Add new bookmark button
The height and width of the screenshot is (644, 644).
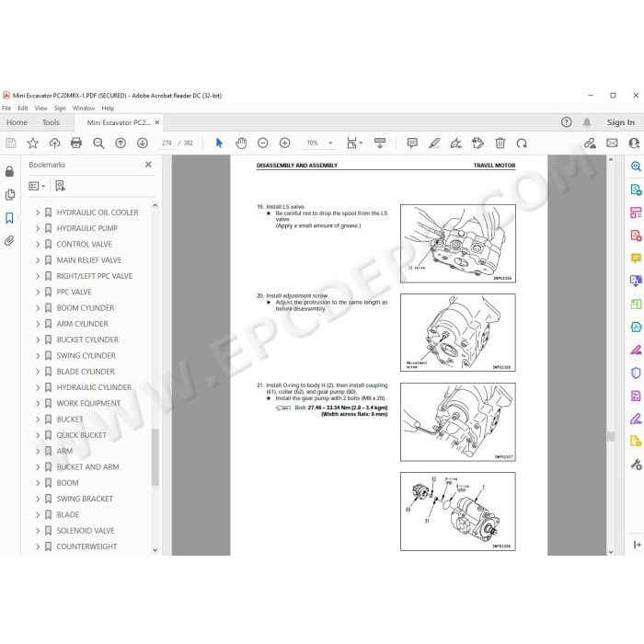click(60, 186)
